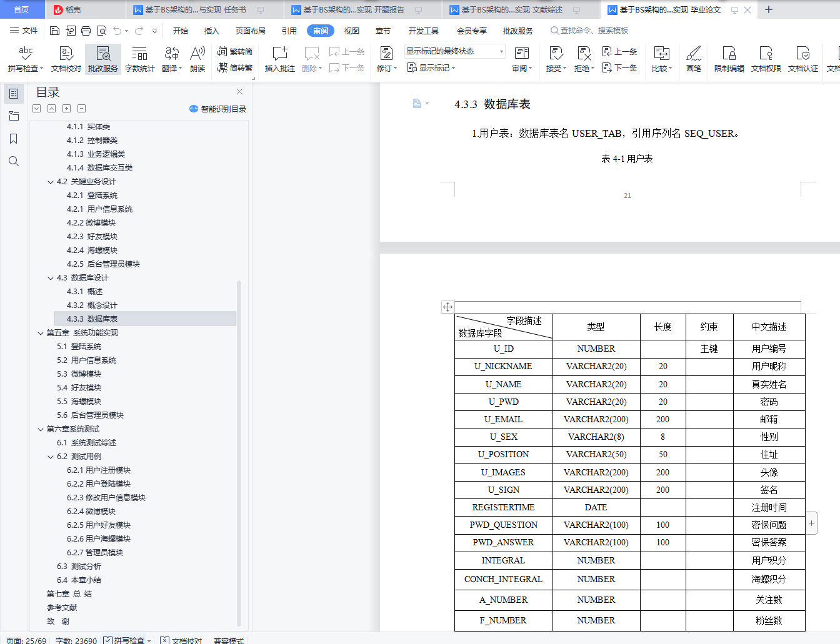
Task: Open the quick access toolbar customize arrow
Action: (x=154, y=31)
